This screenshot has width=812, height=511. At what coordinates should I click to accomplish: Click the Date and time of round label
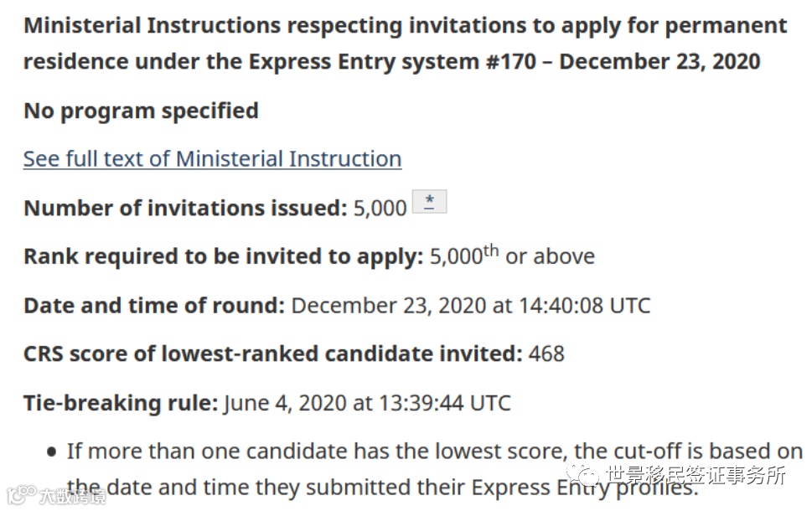(x=154, y=306)
